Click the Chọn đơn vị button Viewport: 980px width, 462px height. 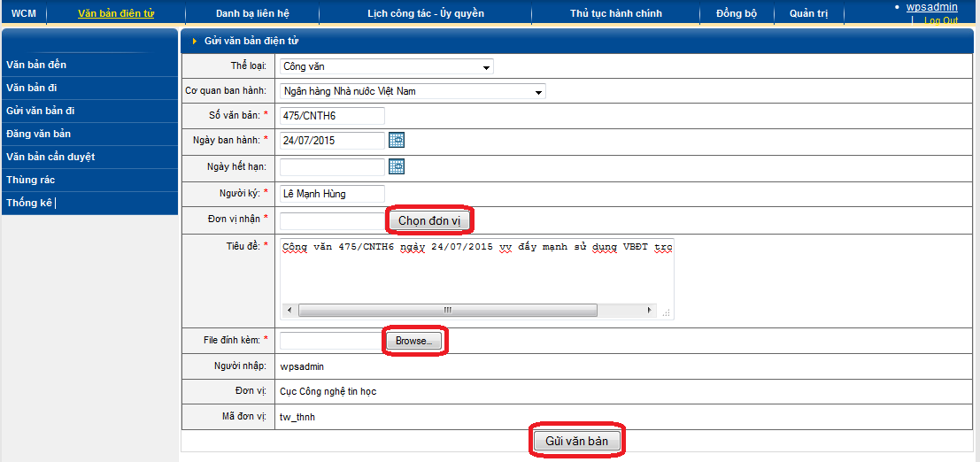428,220
